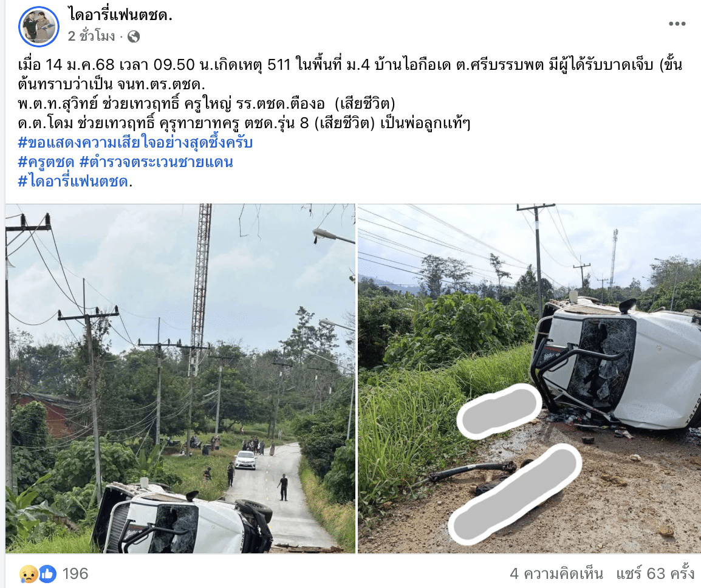Open page name ไดอารี่แฟนตชด.
This screenshot has width=701, height=588.
click(x=120, y=15)
